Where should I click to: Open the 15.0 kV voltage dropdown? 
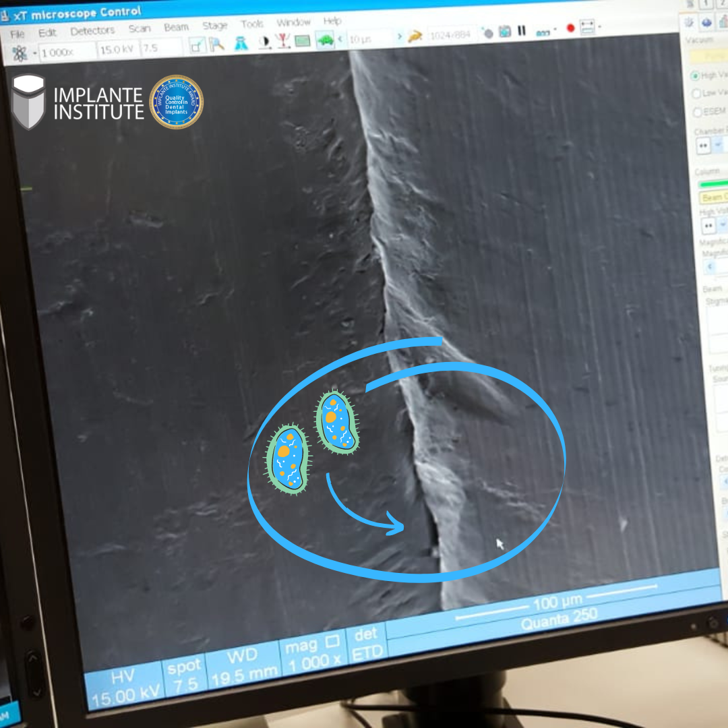117,49
